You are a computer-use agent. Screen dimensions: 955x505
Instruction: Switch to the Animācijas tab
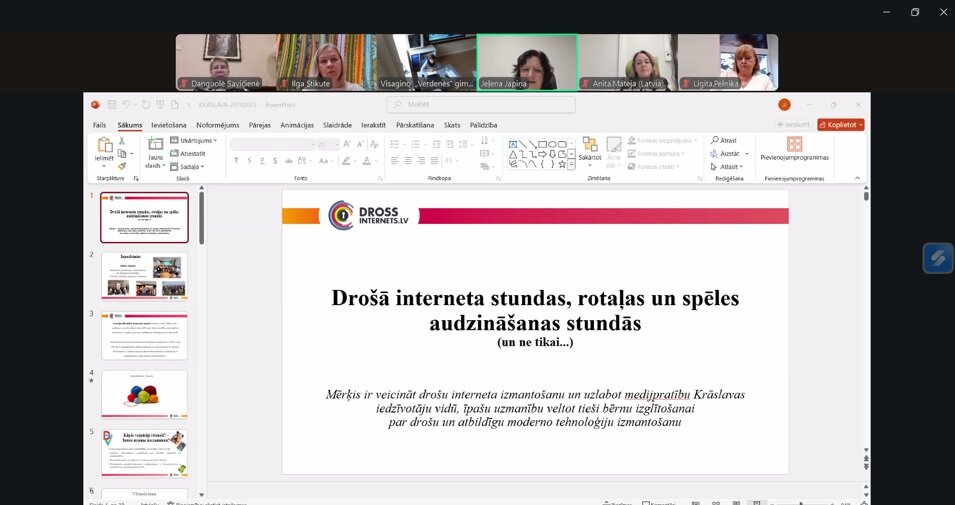297,125
